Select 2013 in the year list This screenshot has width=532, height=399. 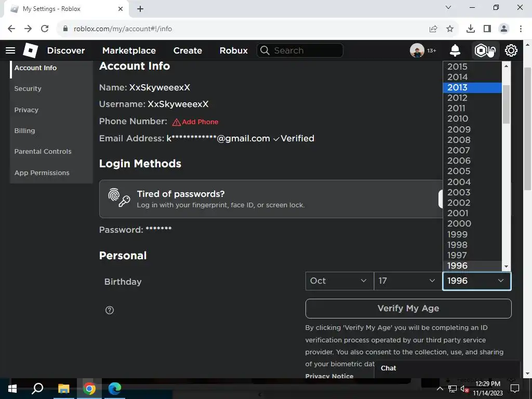(x=472, y=87)
